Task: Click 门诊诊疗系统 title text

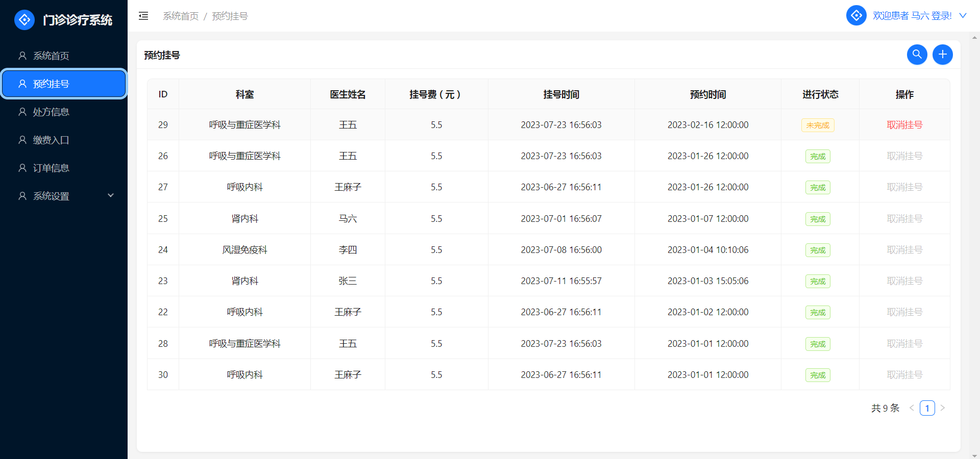Action: [78, 20]
